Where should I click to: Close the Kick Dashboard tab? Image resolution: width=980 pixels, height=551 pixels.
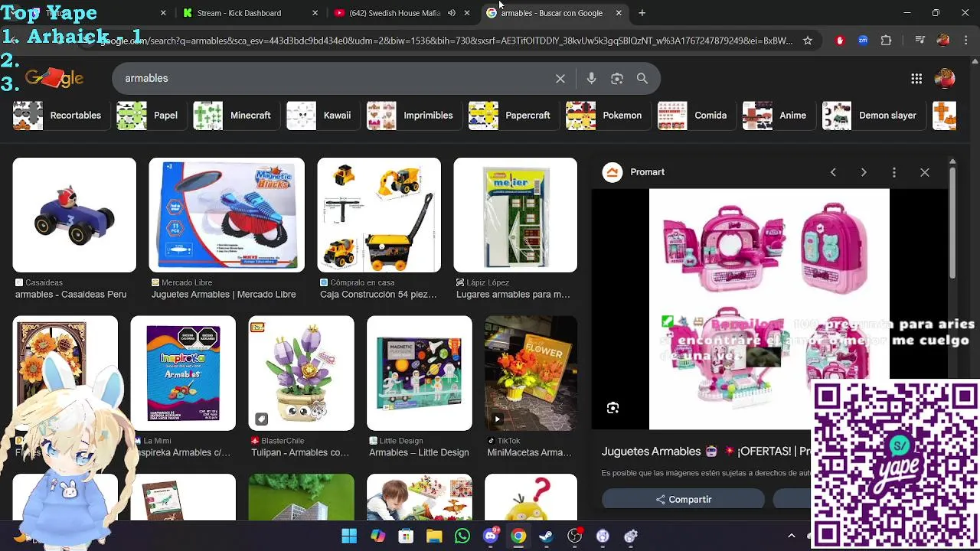(315, 13)
